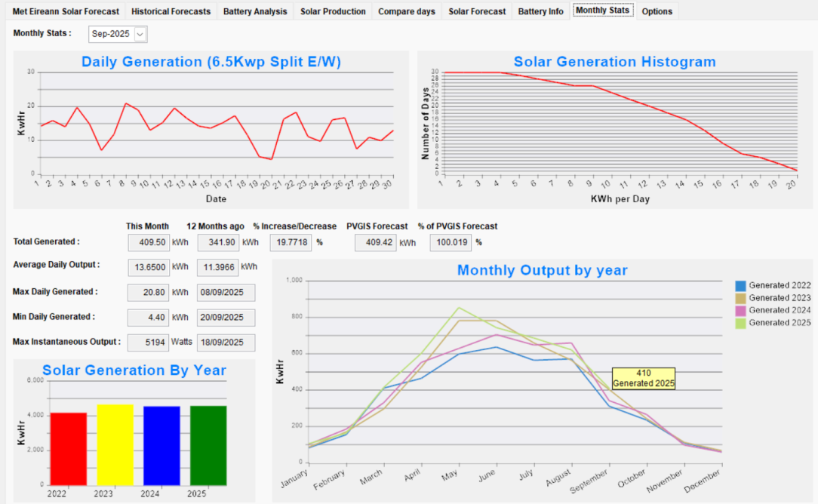Click the blue 2024 bar in yearly chart
Image resolution: width=818 pixels, height=504 pixels.
161,446
